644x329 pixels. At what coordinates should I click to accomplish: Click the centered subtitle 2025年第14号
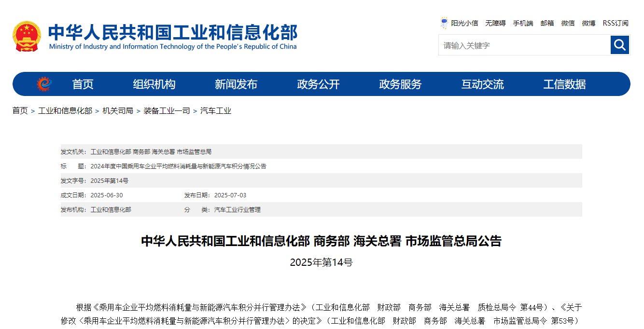(x=322, y=262)
